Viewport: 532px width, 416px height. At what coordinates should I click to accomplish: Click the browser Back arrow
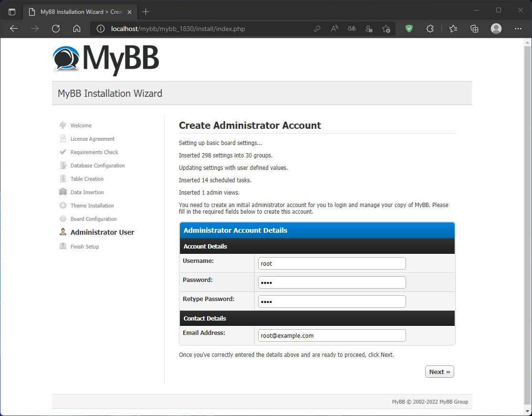(14, 29)
